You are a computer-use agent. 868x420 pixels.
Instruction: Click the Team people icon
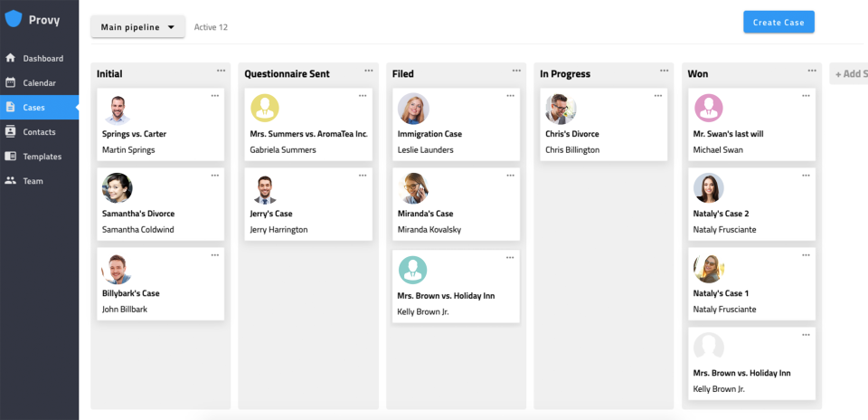click(x=11, y=180)
